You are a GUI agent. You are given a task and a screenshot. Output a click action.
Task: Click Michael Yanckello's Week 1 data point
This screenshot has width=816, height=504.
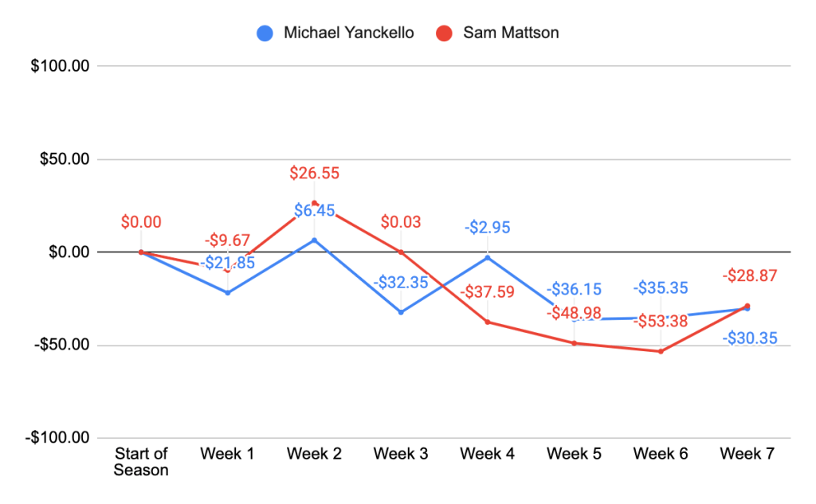point(228,293)
